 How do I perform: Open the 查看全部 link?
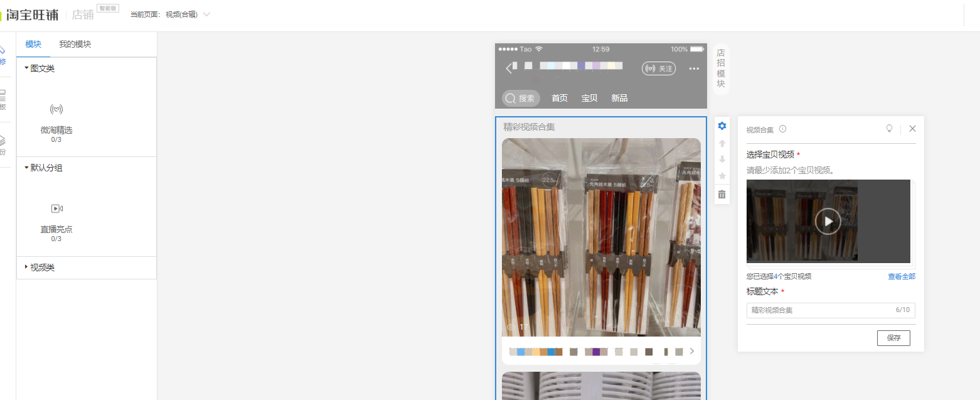[x=902, y=276]
